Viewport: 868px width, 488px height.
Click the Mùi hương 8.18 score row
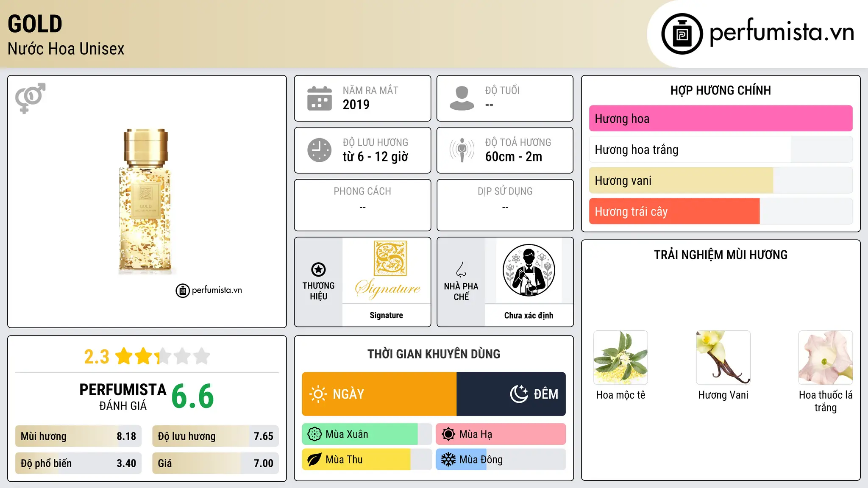(x=78, y=436)
